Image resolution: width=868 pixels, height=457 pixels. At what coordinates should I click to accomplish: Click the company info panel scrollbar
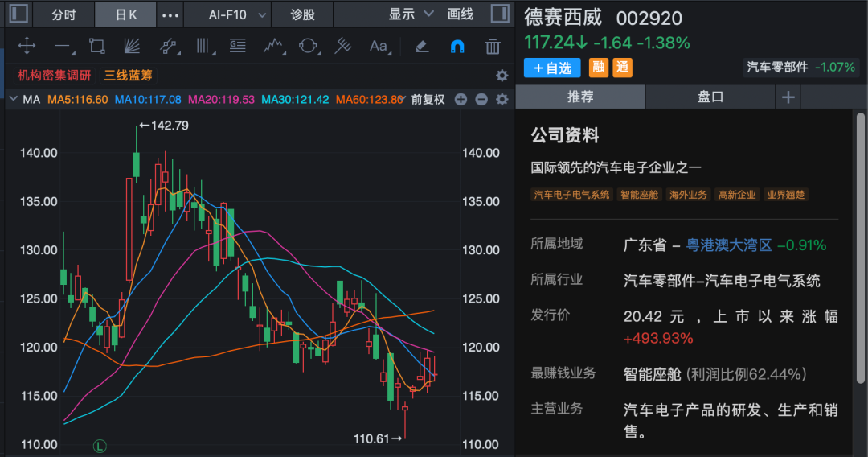860,248
